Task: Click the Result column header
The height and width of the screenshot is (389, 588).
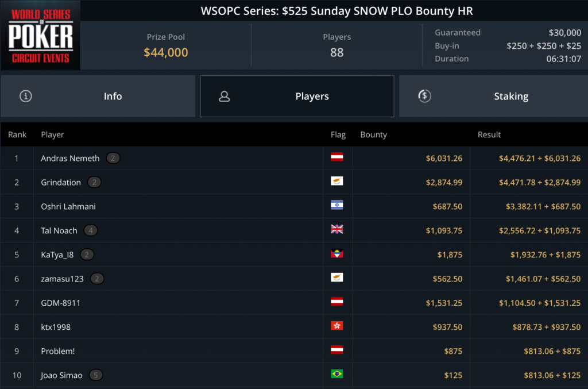Action: [489, 134]
